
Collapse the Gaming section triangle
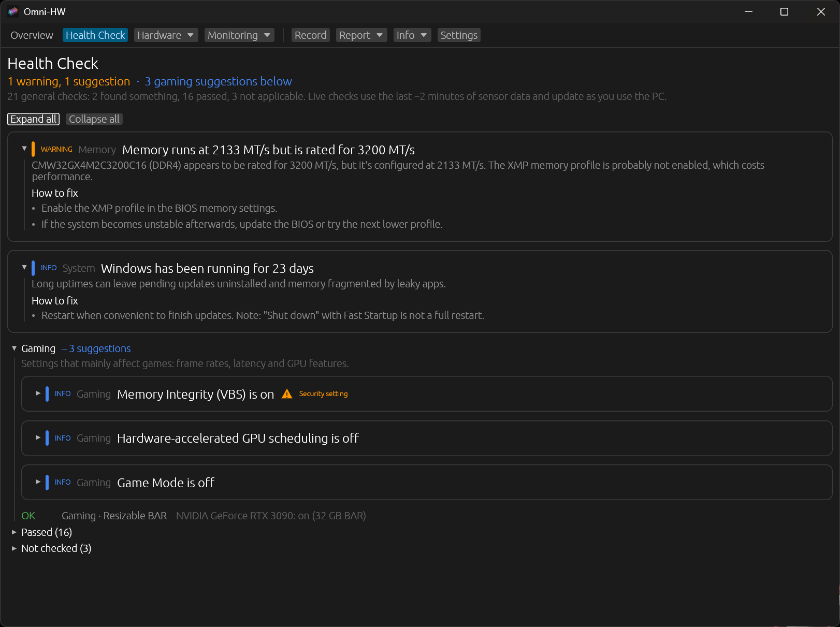click(14, 348)
